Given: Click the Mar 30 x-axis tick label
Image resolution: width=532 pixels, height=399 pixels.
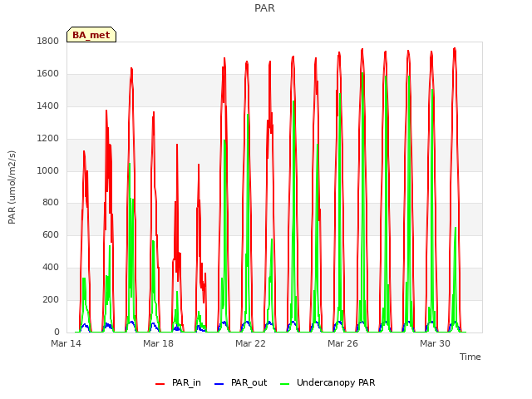Looking at the screenshot, I should pyautogui.click(x=436, y=343).
